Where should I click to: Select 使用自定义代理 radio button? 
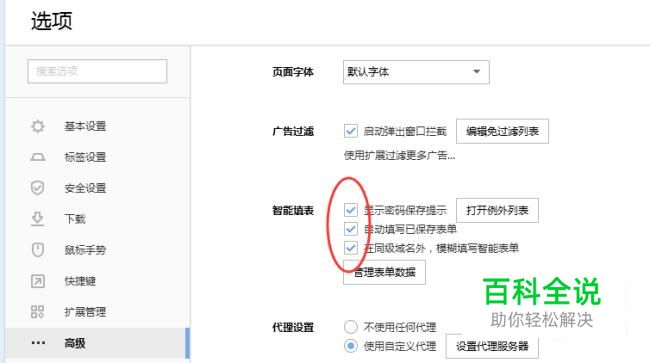pyautogui.click(x=351, y=346)
